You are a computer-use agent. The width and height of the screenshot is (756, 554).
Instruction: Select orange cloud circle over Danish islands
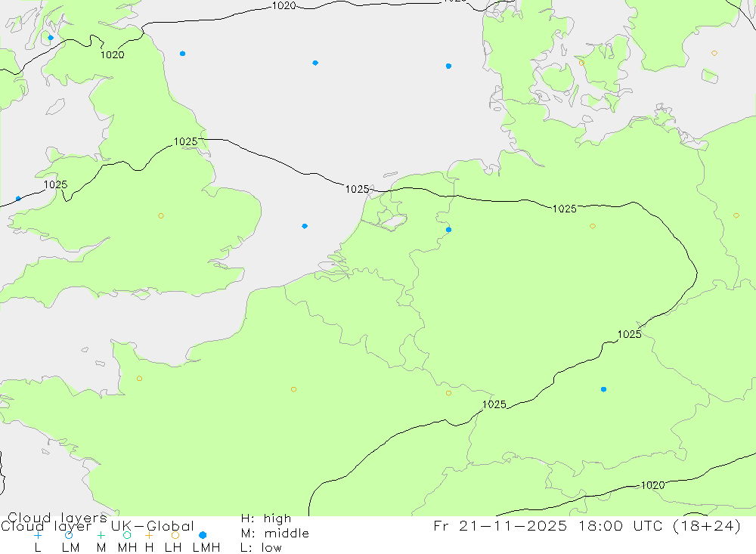(581, 63)
